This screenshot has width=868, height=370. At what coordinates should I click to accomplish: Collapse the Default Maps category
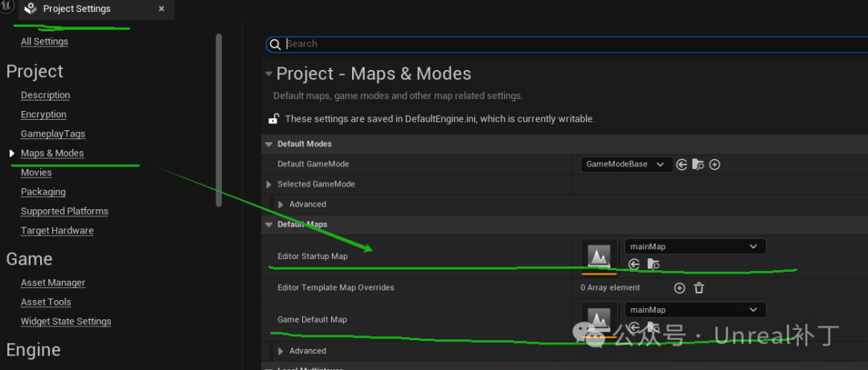269,225
